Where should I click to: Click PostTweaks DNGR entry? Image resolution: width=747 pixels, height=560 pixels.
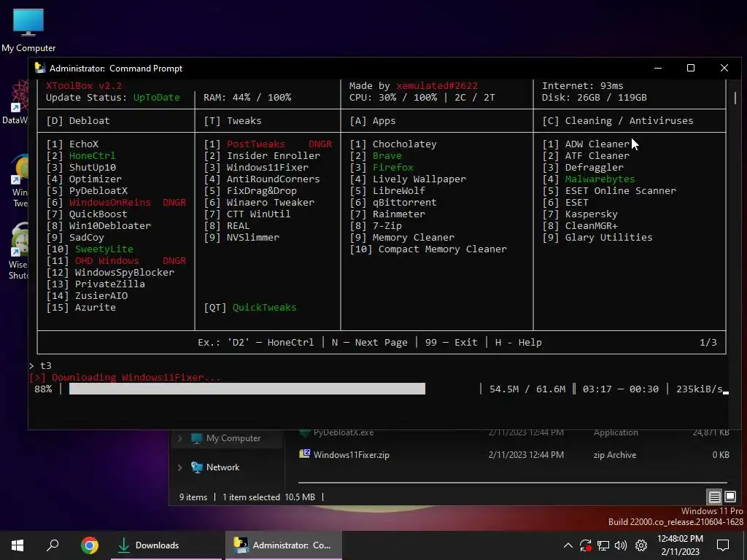point(268,144)
